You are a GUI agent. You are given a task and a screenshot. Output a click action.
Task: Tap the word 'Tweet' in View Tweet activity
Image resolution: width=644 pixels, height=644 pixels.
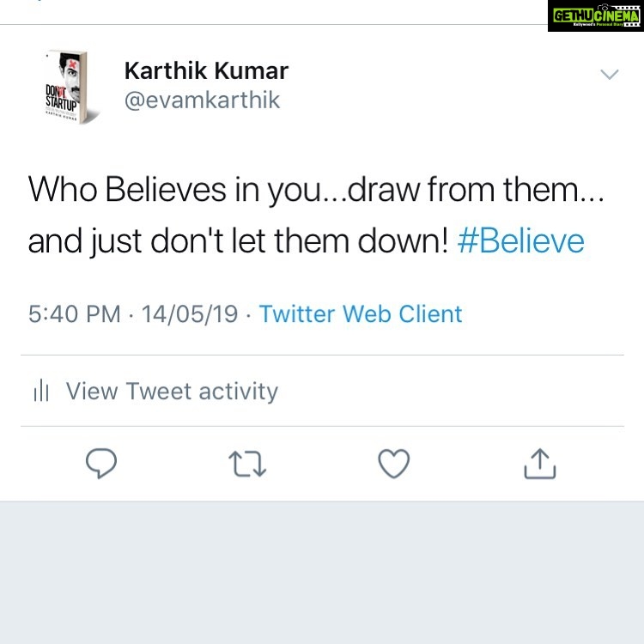click(159, 391)
